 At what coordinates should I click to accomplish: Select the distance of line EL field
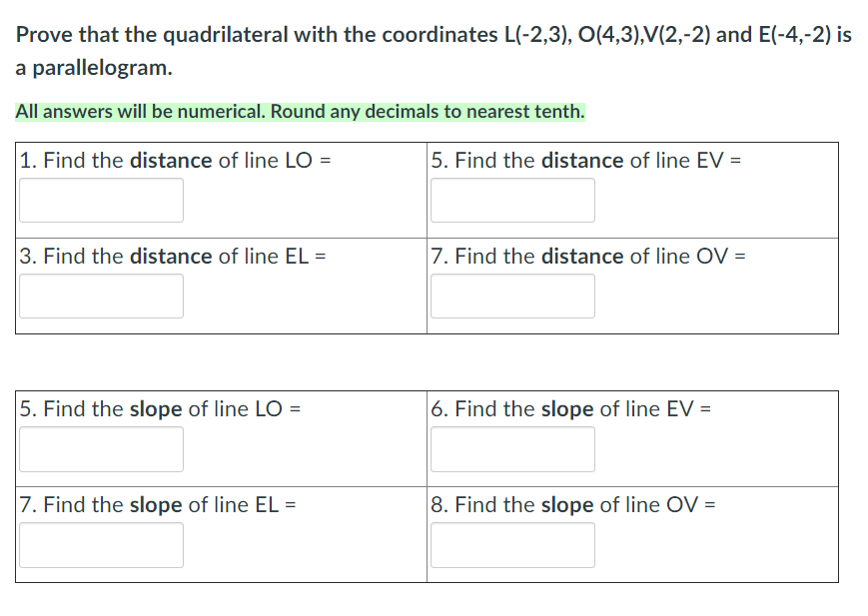(x=101, y=297)
